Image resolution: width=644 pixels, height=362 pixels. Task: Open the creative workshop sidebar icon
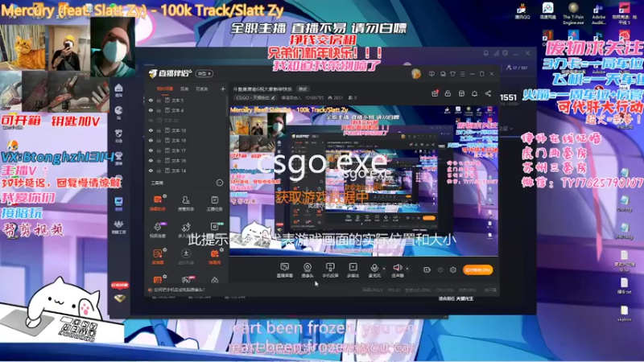pyautogui.click(x=118, y=227)
